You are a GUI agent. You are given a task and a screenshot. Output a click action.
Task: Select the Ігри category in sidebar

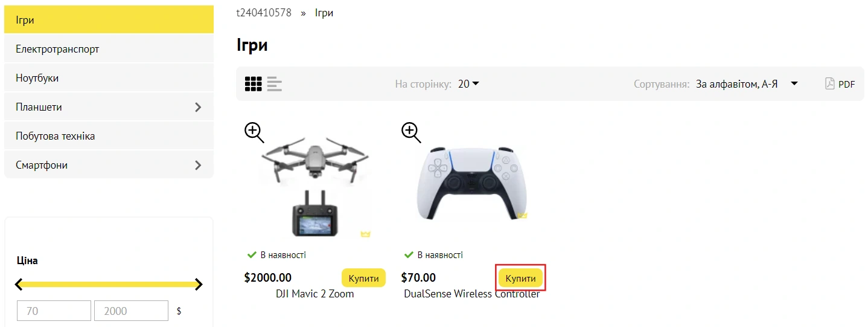pyautogui.click(x=25, y=20)
